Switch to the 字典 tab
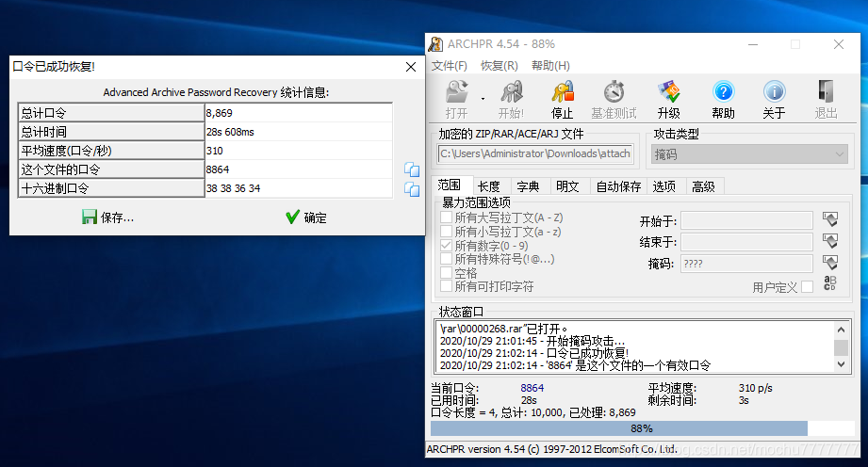This screenshot has height=467, width=868. pyautogui.click(x=528, y=186)
